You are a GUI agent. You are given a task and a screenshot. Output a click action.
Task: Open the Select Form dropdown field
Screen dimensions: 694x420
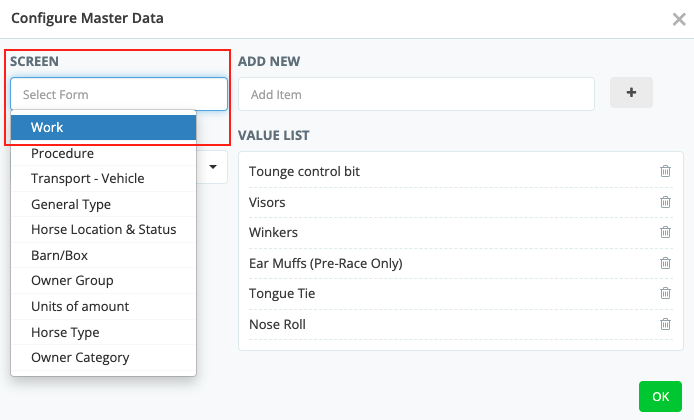coord(119,94)
